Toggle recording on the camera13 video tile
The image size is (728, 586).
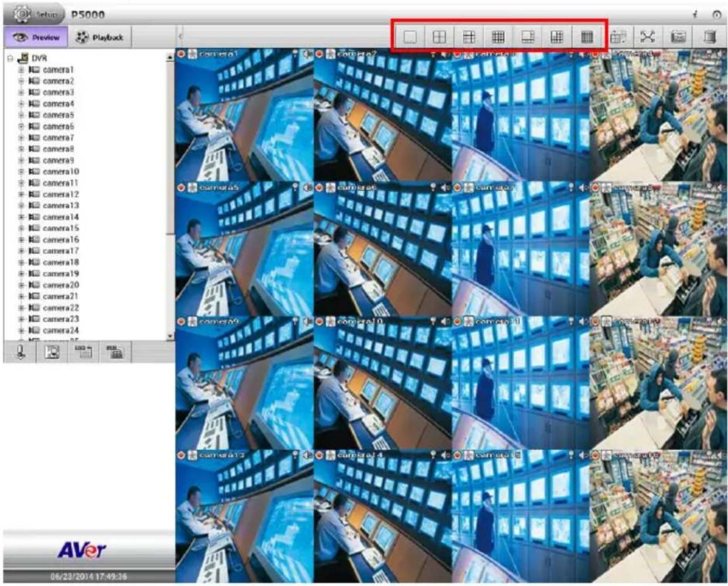182,455
